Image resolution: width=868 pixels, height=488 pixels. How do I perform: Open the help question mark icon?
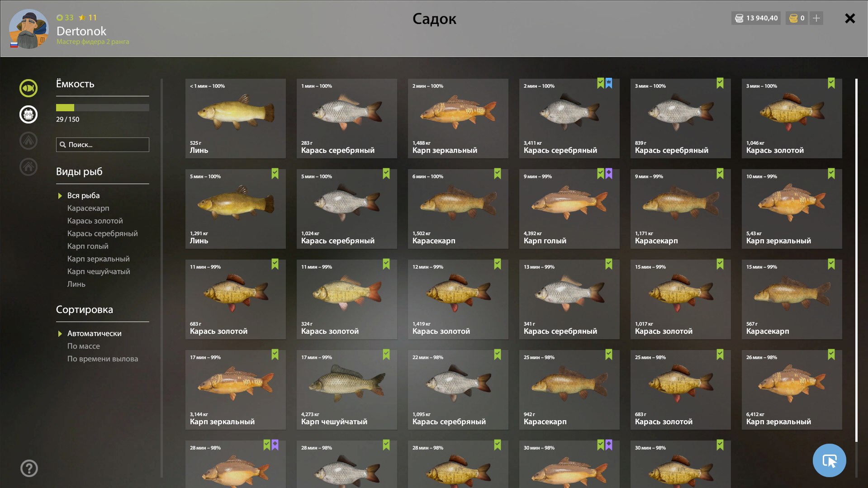click(29, 468)
